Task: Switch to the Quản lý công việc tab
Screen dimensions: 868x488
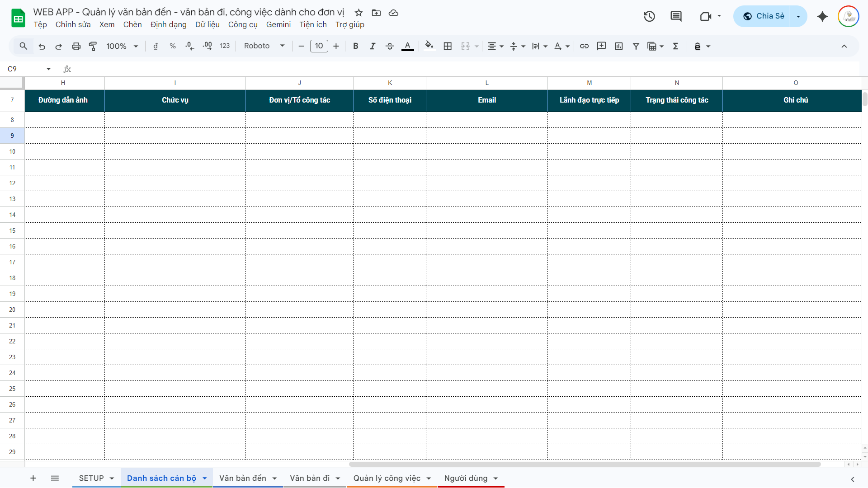Action: tap(387, 478)
